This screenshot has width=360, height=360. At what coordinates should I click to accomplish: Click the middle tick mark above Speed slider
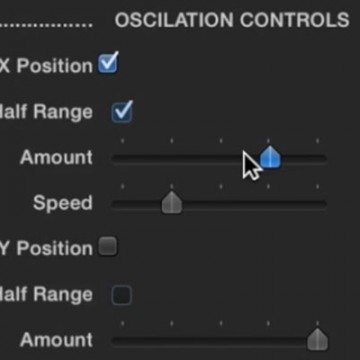click(x=221, y=186)
